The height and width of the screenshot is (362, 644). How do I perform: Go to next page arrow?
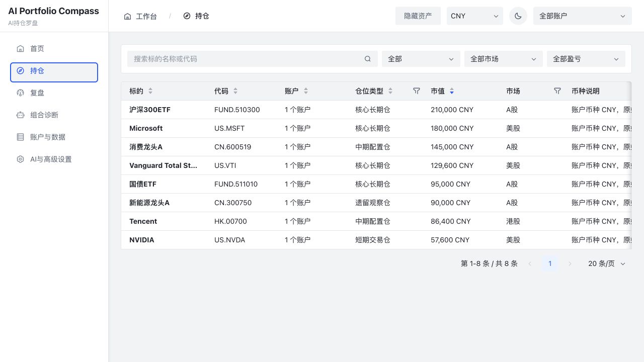pos(570,263)
